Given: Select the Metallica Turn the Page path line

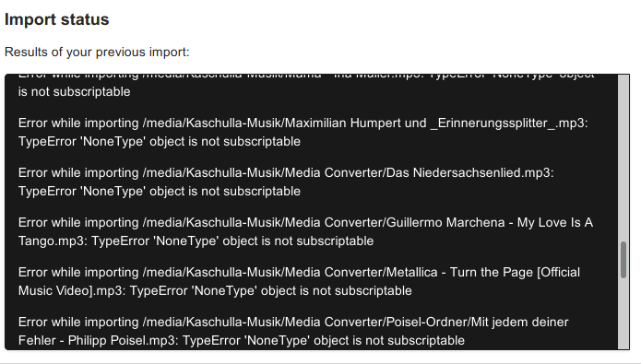Looking at the screenshot, I should point(299,273).
